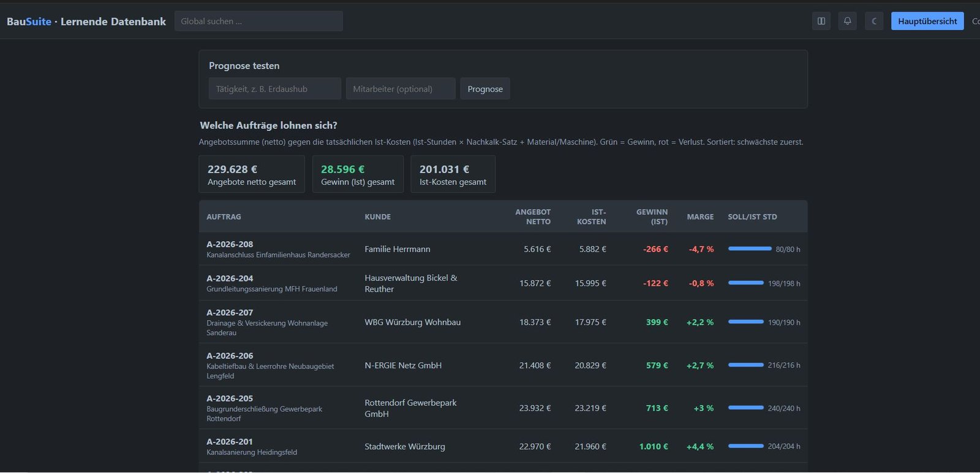
Task: Click the -266 € loss value
Action: click(x=655, y=249)
